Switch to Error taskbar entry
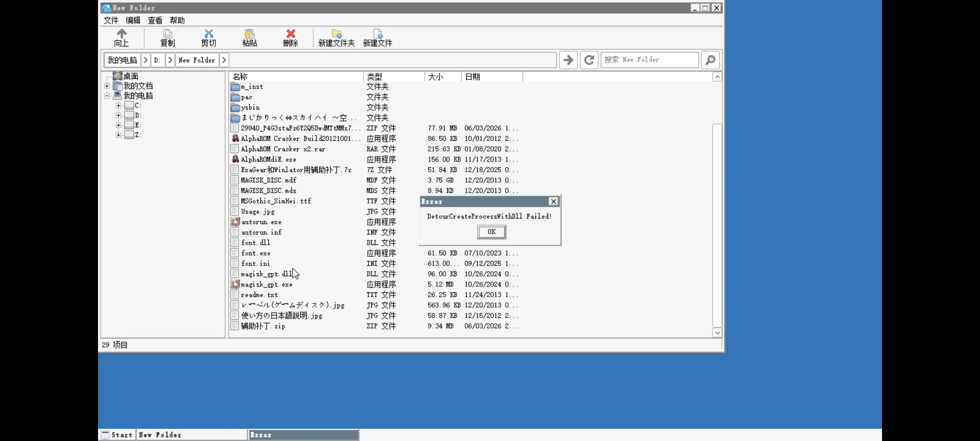The width and height of the screenshot is (980, 441). coord(303,435)
